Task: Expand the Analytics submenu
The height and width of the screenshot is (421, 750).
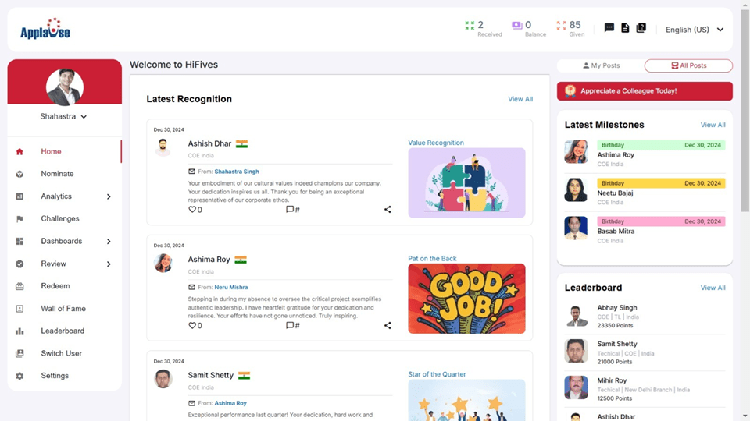Action: click(108, 197)
